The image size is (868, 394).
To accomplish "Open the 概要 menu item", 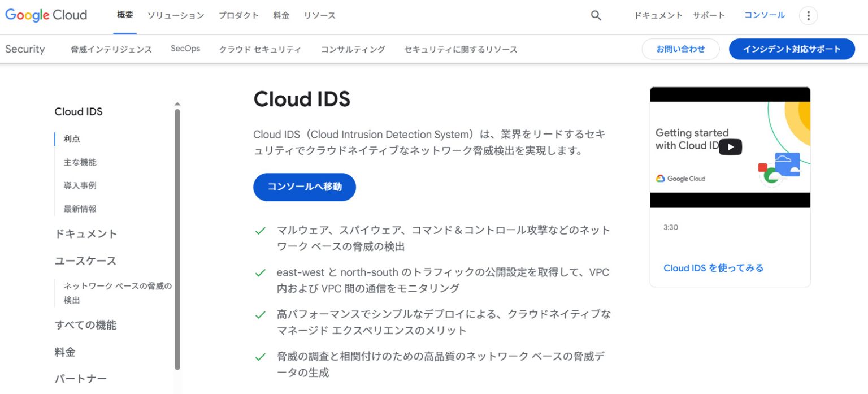I will (124, 15).
